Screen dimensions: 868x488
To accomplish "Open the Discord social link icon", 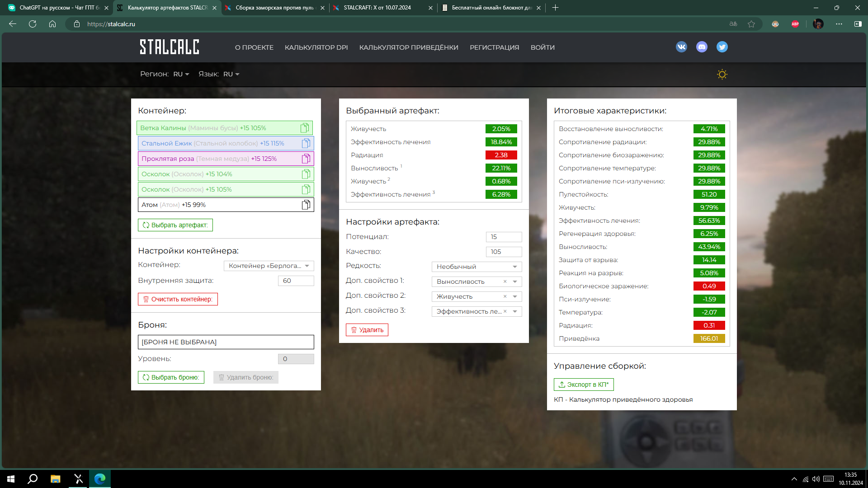I will (x=702, y=47).
